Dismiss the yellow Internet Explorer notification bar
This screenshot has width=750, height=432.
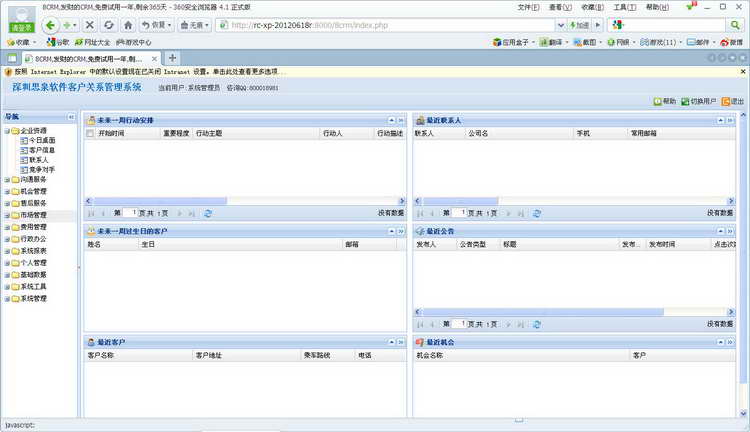pyautogui.click(x=743, y=71)
